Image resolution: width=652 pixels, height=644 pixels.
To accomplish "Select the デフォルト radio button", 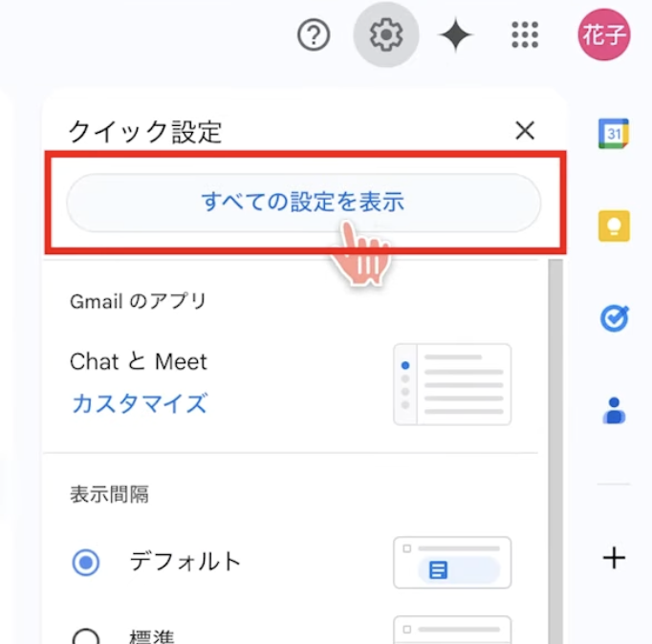I will coord(87,563).
